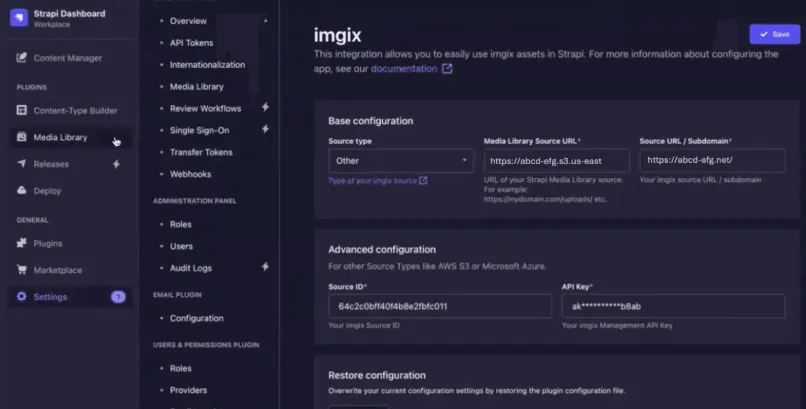Click the Settings gear icon
806x409 pixels.
[22, 296]
